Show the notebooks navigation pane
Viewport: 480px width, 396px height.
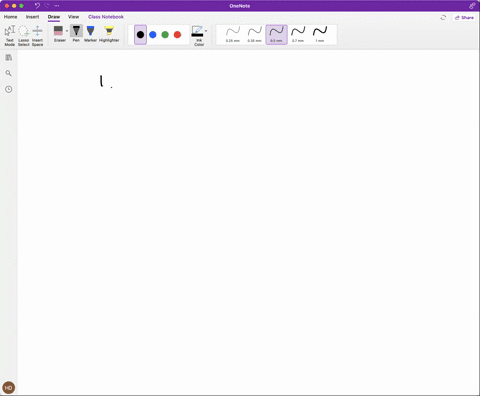tap(9, 58)
